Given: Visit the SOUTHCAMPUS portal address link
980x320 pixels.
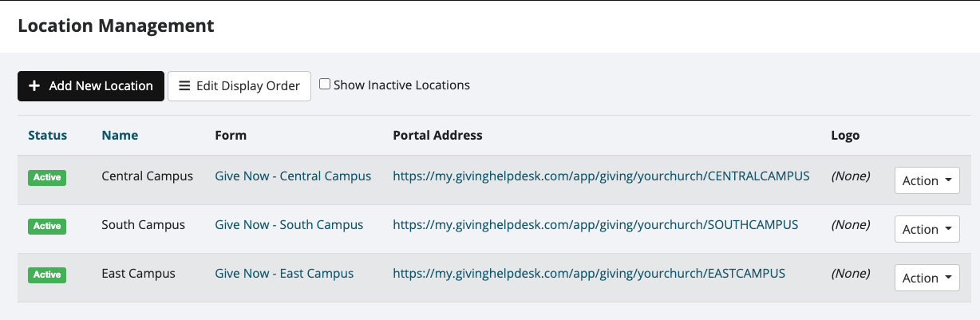Looking at the screenshot, I should click(595, 225).
